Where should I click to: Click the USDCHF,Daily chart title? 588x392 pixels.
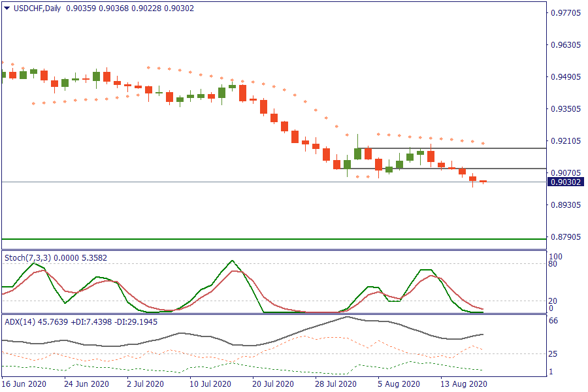pos(37,8)
